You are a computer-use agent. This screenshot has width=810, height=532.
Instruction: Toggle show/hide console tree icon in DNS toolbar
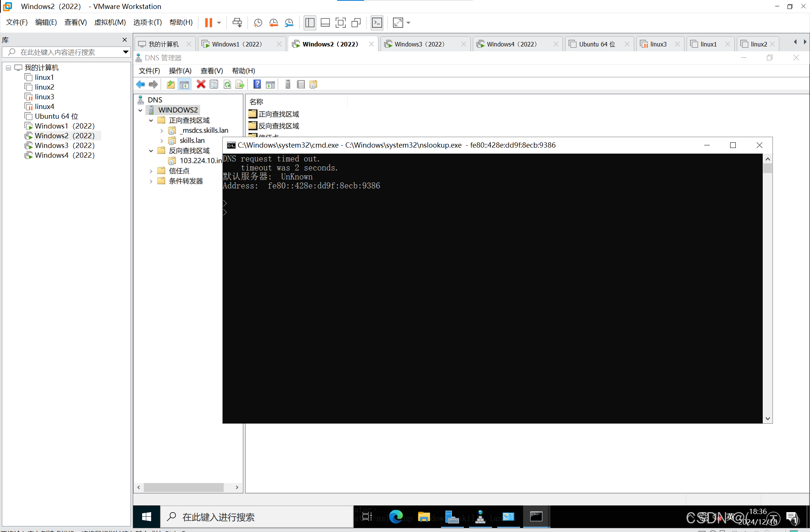(184, 85)
